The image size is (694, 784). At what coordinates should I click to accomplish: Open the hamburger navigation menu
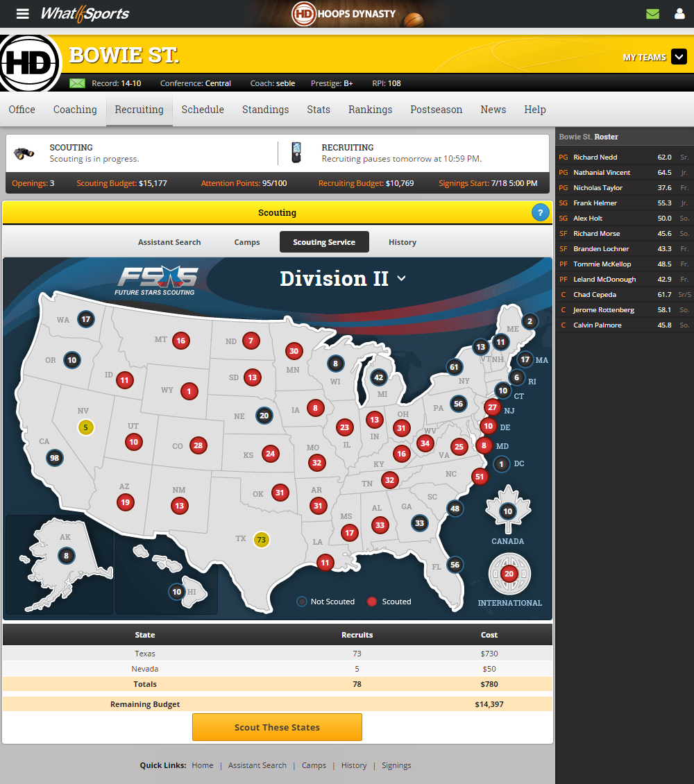click(23, 14)
